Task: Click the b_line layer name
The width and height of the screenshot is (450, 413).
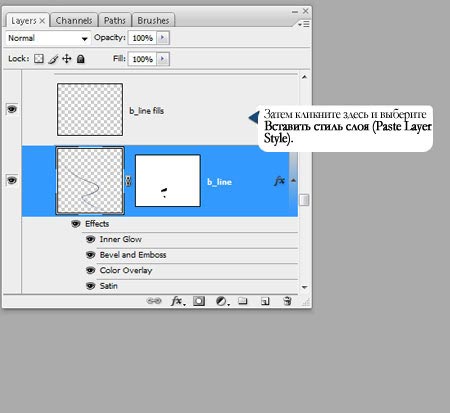Action: (x=219, y=182)
